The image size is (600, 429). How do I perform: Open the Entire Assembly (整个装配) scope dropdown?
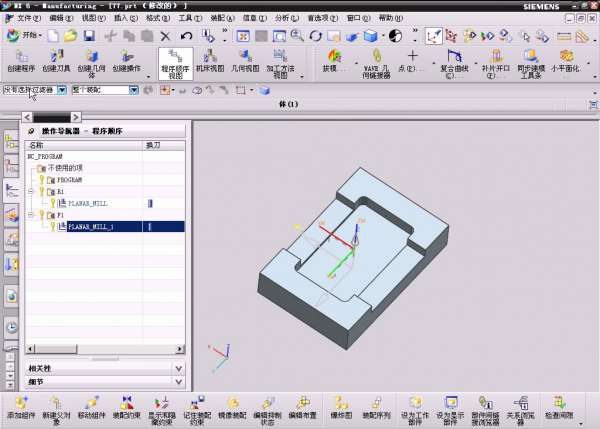coord(134,90)
